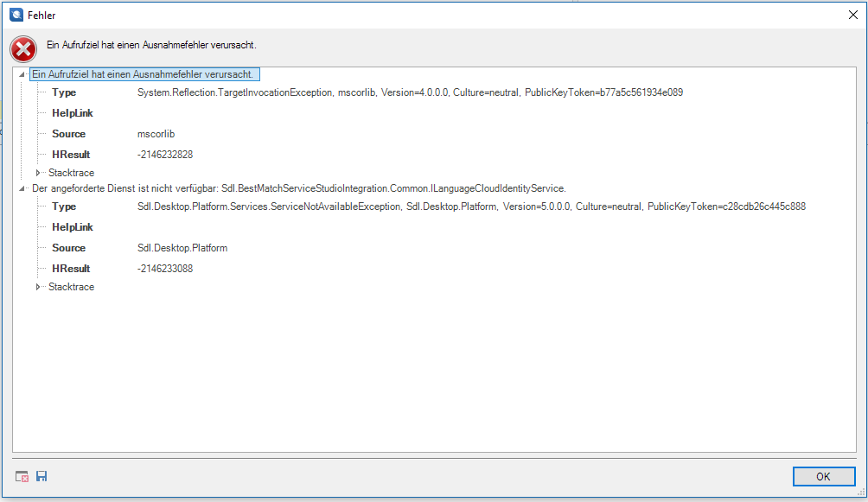Click the Type label of first exception
The image size is (868, 502).
tap(64, 92)
